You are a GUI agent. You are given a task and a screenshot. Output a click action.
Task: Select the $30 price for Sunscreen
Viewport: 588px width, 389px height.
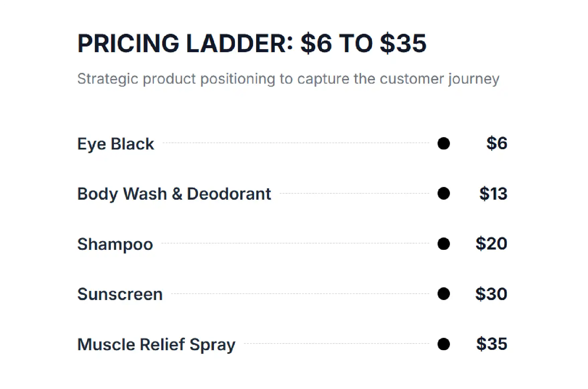tap(491, 294)
